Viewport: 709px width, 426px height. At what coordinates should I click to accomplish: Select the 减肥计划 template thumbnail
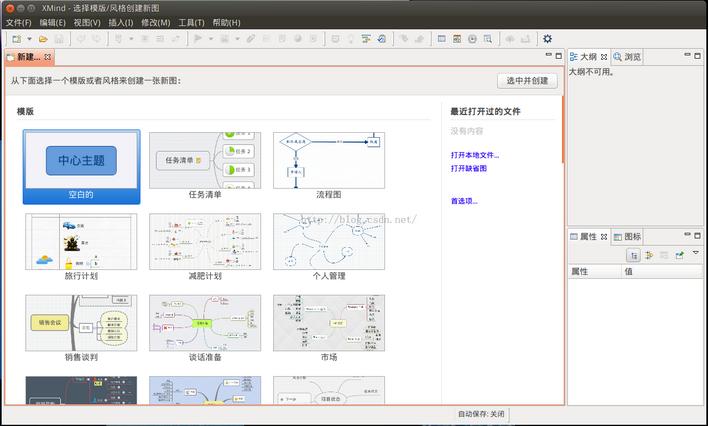point(205,241)
